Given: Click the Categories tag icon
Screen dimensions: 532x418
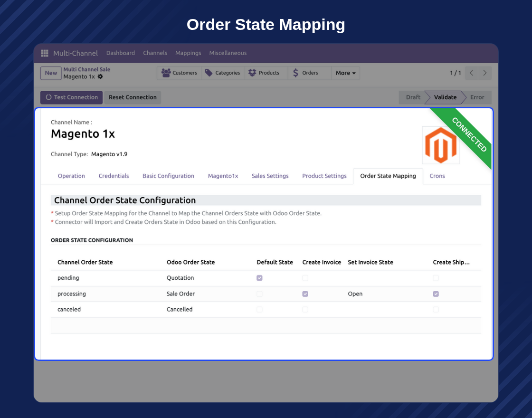Looking at the screenshot, I should point(209,73).
